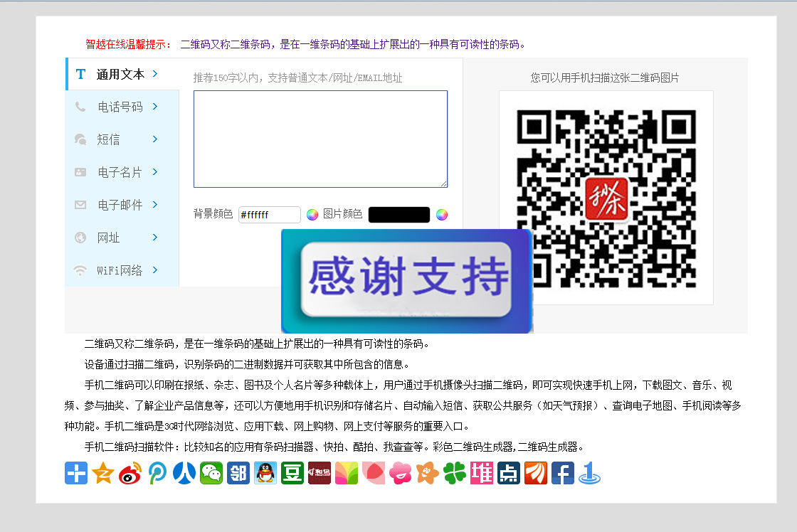The height and width of the screenshot is (532, 797).
Task: Share via the blue 人 circle icon
Action: point(184,473)
